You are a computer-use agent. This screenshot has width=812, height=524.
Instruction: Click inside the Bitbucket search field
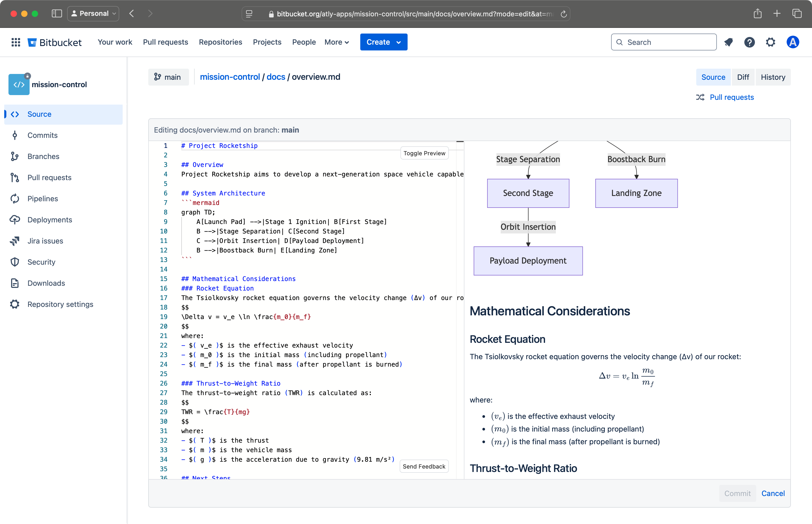click(663, 42)
